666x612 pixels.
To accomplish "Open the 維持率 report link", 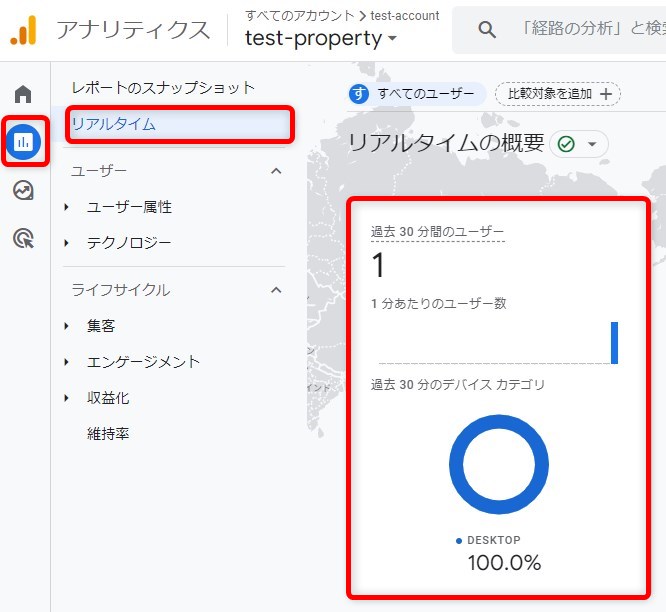I will 108,434.
